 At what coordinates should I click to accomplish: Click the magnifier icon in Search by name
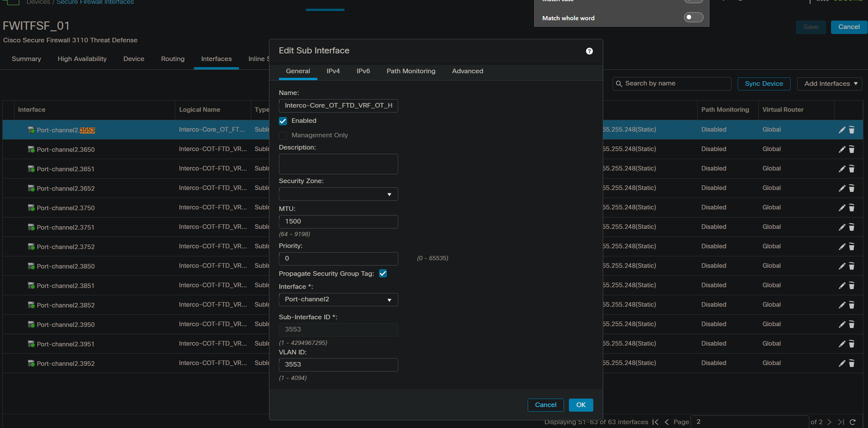[x=619, y=84]
